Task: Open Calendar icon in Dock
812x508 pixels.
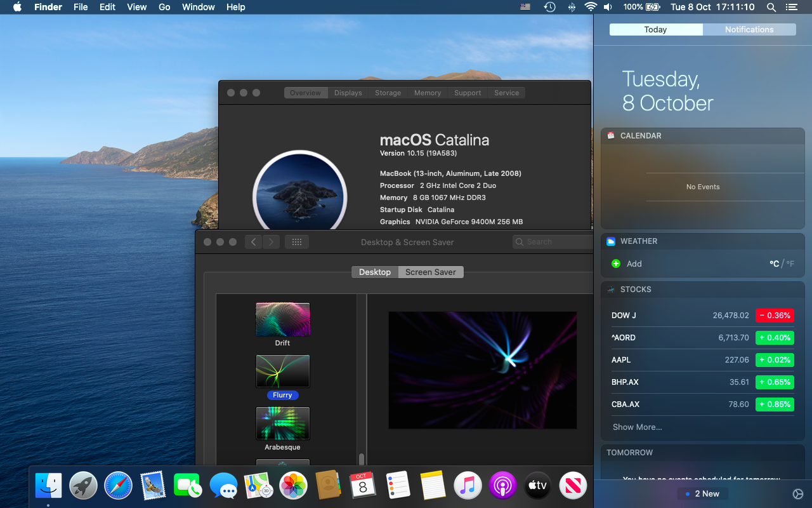Action: click(x=363, y=486)
